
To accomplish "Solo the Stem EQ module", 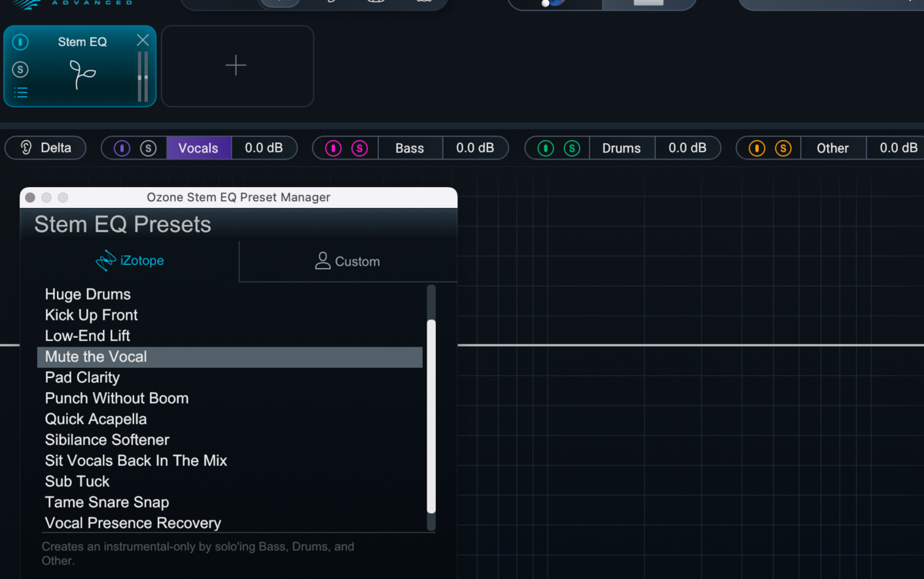I will pyautogui.click(x=21, y=69).
